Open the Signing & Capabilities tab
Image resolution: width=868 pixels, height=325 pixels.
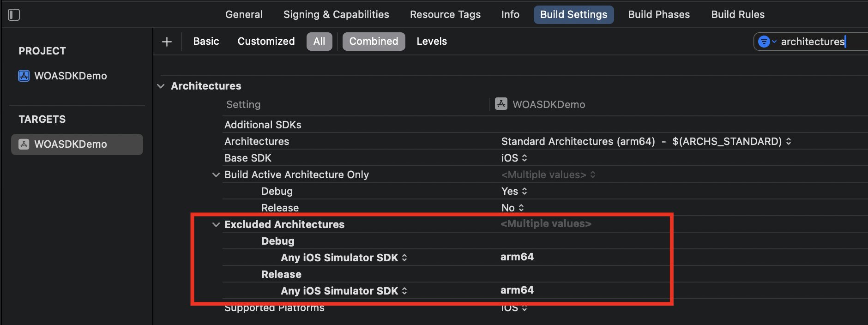(336, 15)
